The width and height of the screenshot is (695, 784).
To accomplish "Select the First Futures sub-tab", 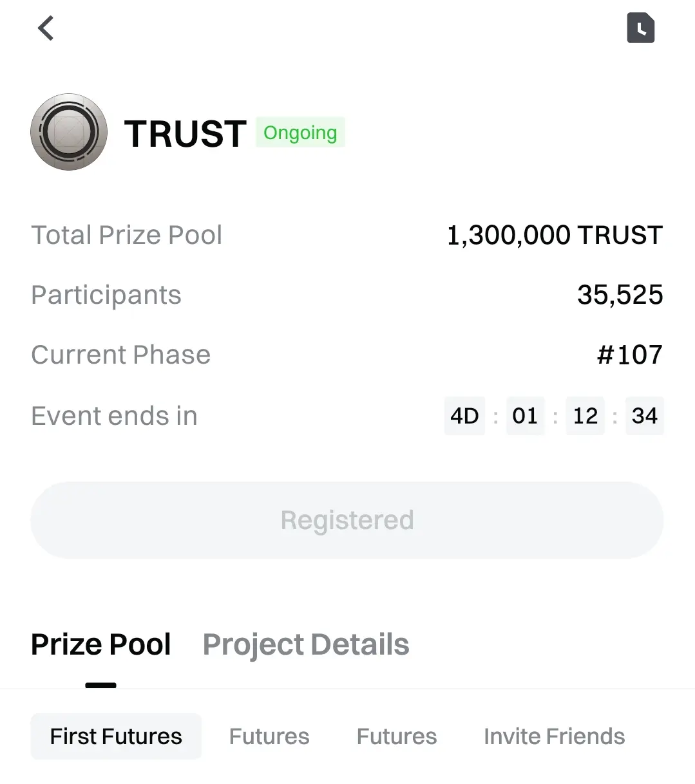I will [x=116, y=736].
